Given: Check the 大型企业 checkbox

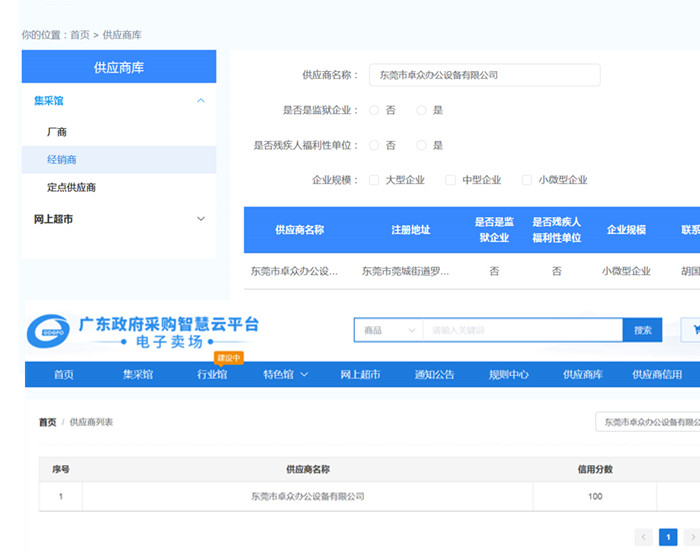Looking at the screenshot, I should point(374,180).
